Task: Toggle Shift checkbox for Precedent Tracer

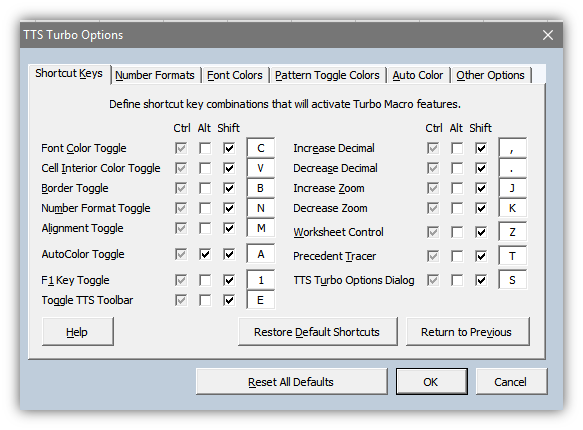Action: click(x=481, y=256)
